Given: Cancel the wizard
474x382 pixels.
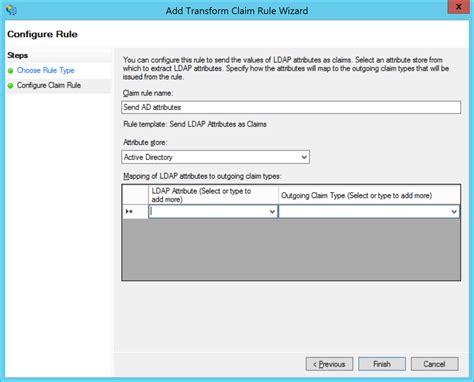Looking at the screenshot, I should point(435,364).
